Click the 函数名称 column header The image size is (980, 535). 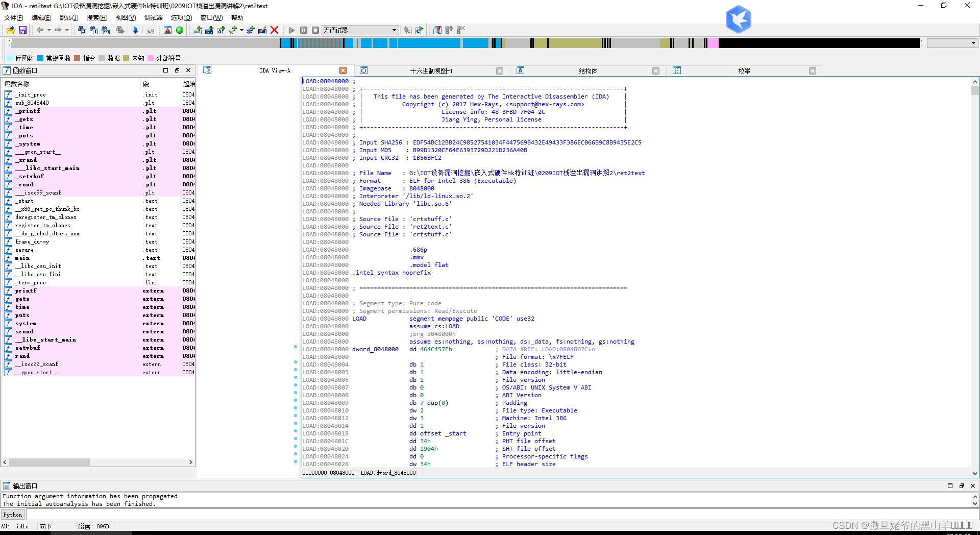click(x=71, y=84)
